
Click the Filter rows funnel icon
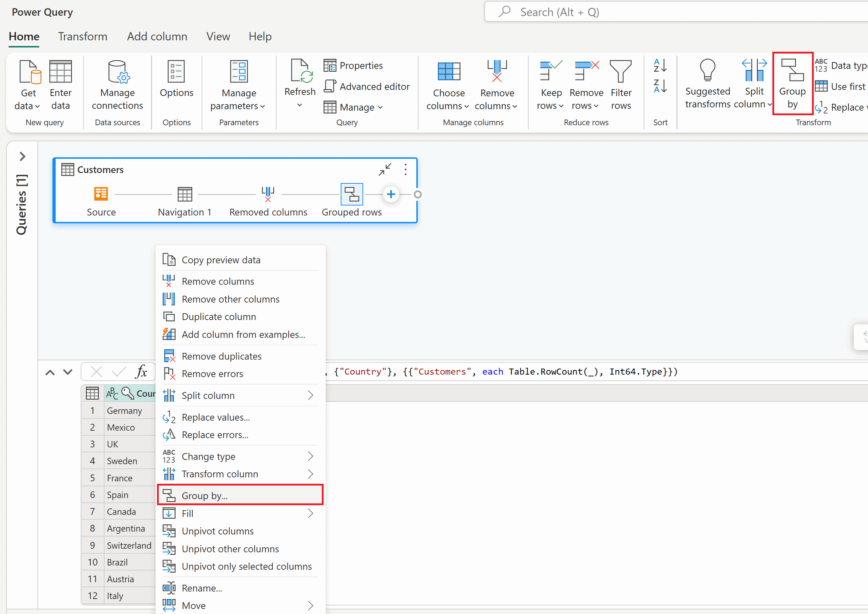click(620, 71)
